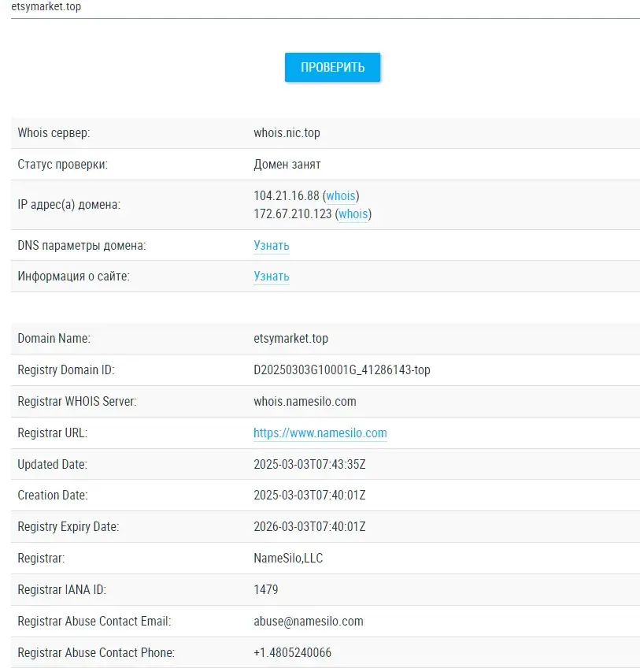Click the Статус проверки label

[62, 165]
